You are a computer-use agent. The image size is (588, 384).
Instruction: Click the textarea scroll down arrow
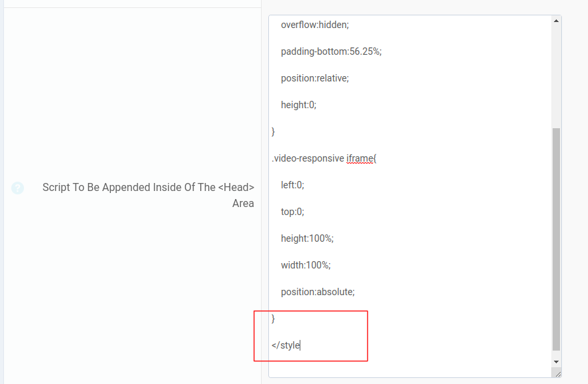click(557, 361)
